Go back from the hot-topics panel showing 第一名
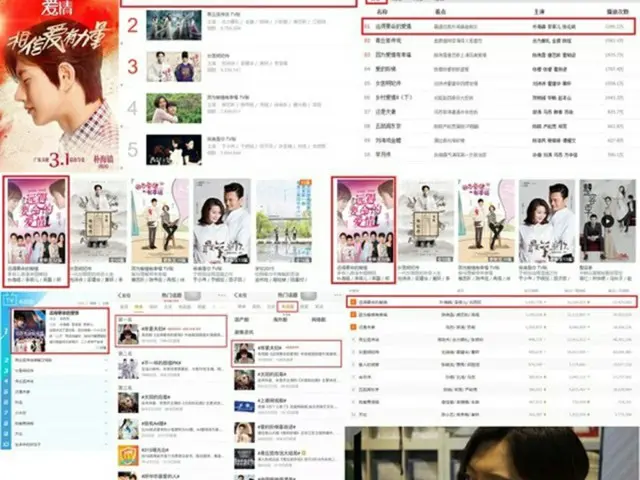 [124, 295]
